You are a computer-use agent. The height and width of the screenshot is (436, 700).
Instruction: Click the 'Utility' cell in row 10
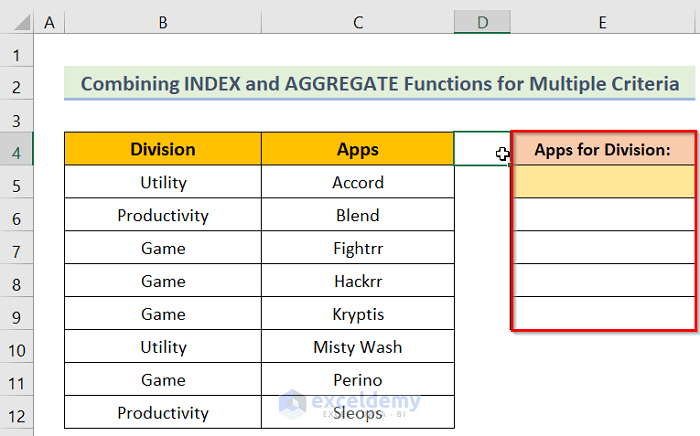point(163,347)
